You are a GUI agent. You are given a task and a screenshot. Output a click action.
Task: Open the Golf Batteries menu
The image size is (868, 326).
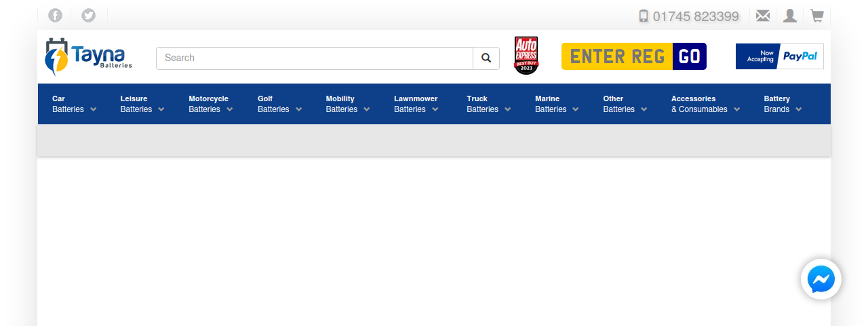tap(280, 104)
